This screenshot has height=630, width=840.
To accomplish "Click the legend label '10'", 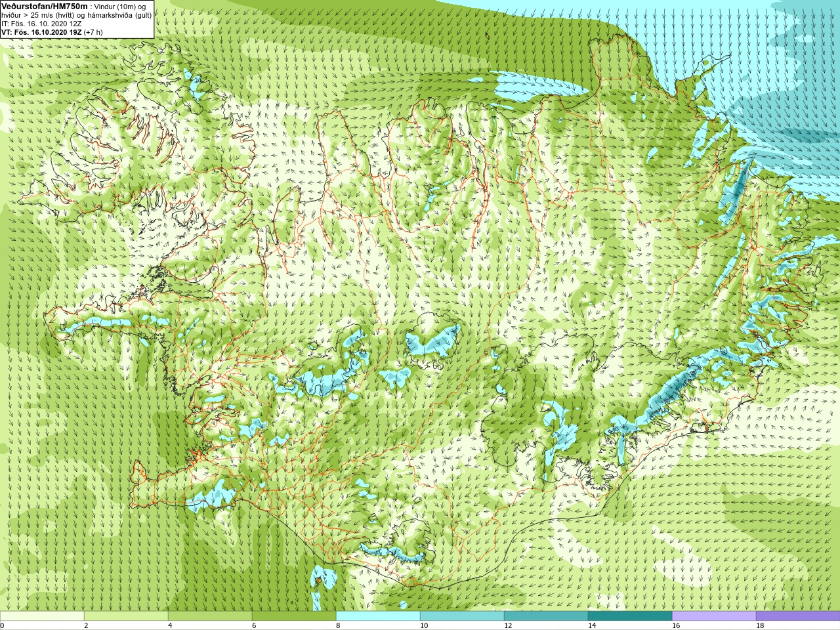I will pyautogui.click(x=423, y=626).
